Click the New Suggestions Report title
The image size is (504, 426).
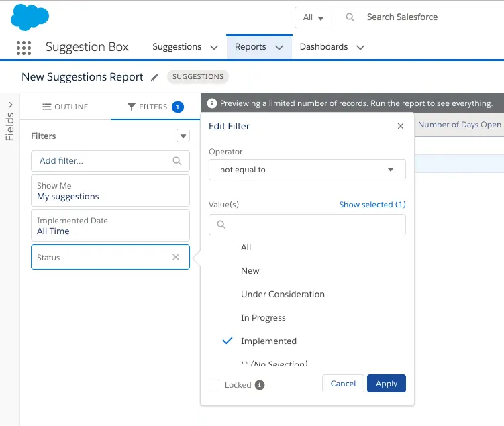click(83, 77)
